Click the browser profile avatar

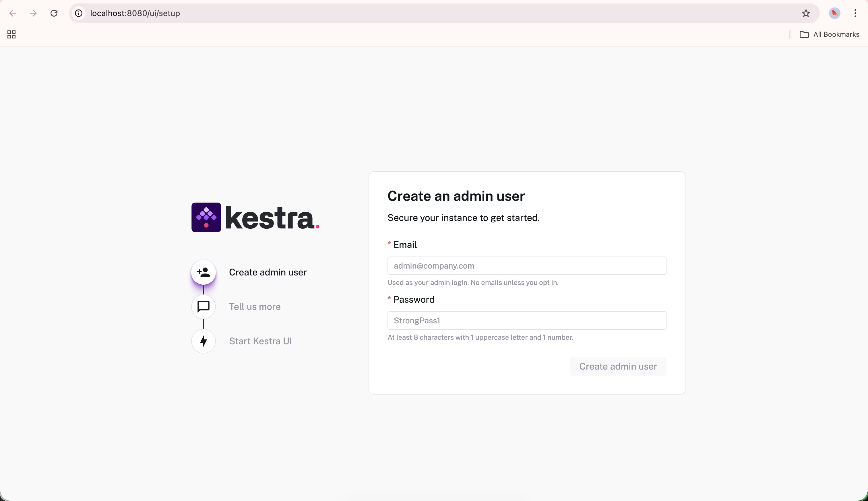pyautogui.click(x=834, y=13)
